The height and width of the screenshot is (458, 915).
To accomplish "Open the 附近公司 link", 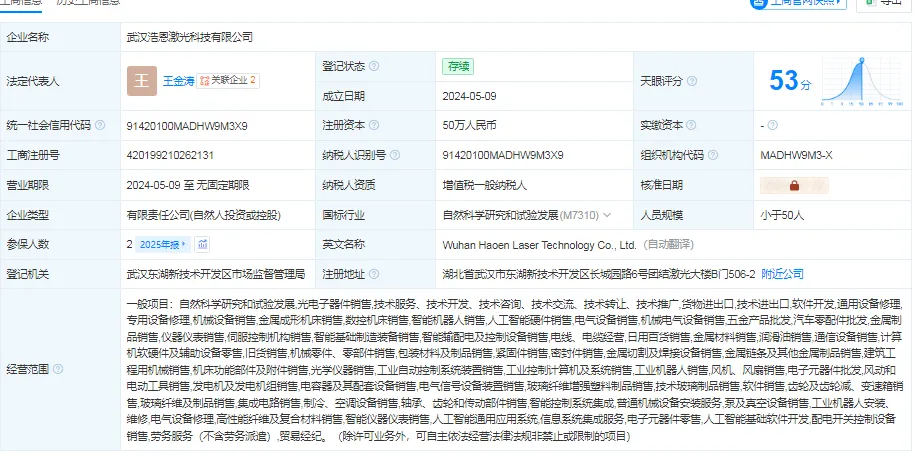I will click(x=783, y=274).
